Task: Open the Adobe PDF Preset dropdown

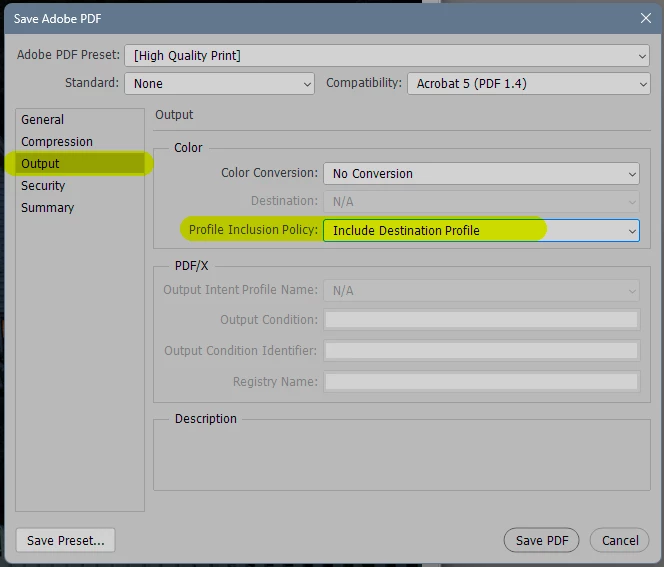Action: [x=387, y=55]
